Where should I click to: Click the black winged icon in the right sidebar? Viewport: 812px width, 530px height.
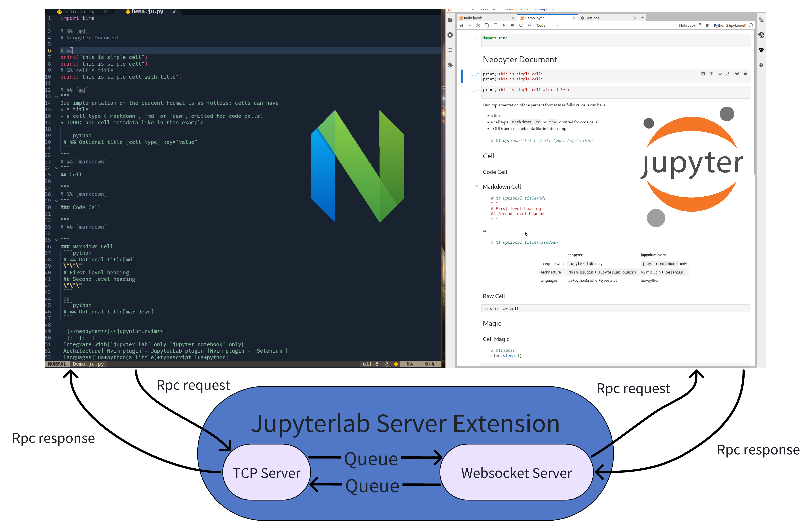[761, 50]
